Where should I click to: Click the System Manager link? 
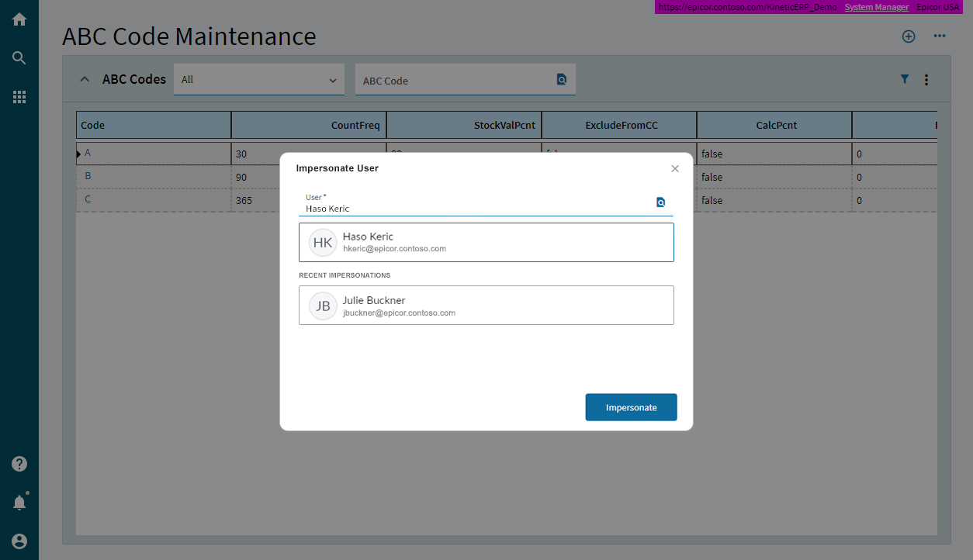876,7
